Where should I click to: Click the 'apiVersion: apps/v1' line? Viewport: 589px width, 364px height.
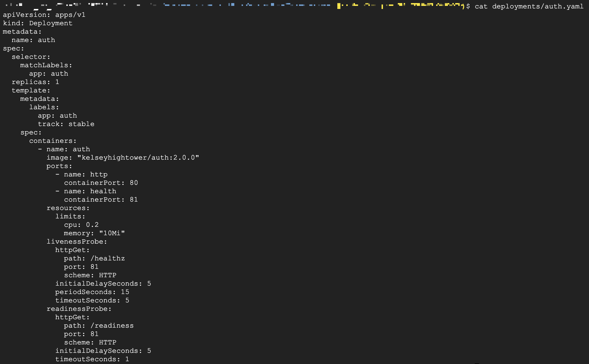44,15
